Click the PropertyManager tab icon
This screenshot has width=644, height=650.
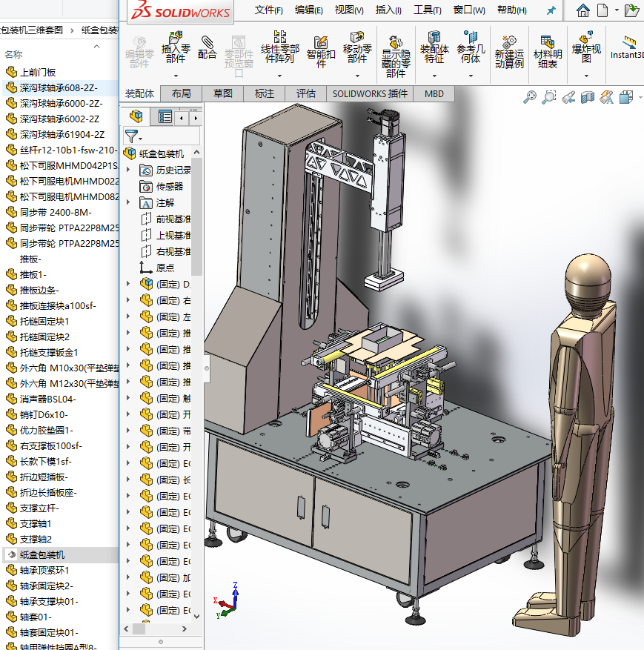165,117
